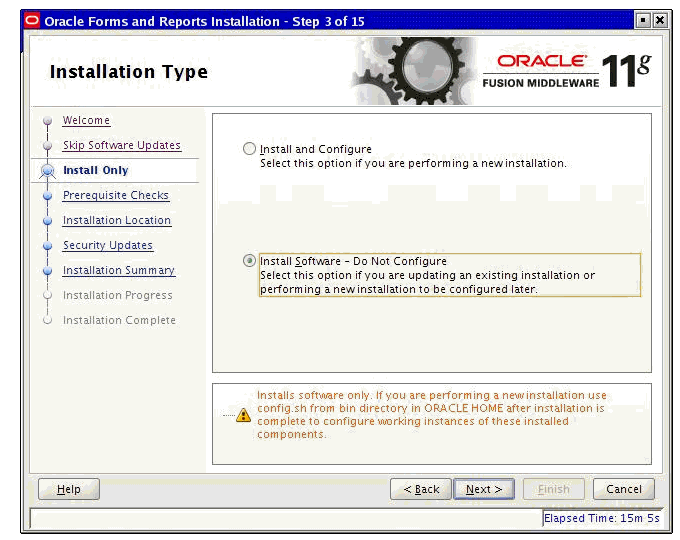The height and width of the screenshot is (540, 680).
Task: Click the Elapsed Time status text
Action: tap(602, 518)
